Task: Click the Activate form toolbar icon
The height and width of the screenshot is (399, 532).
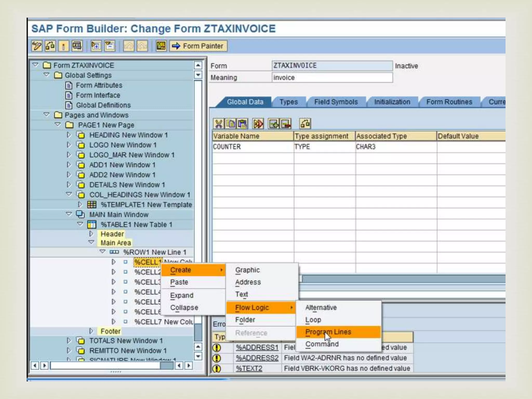Action: (63, 46)
